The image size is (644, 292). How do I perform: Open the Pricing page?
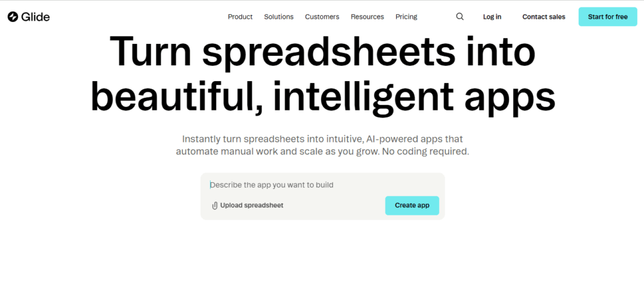coord(406,17)
